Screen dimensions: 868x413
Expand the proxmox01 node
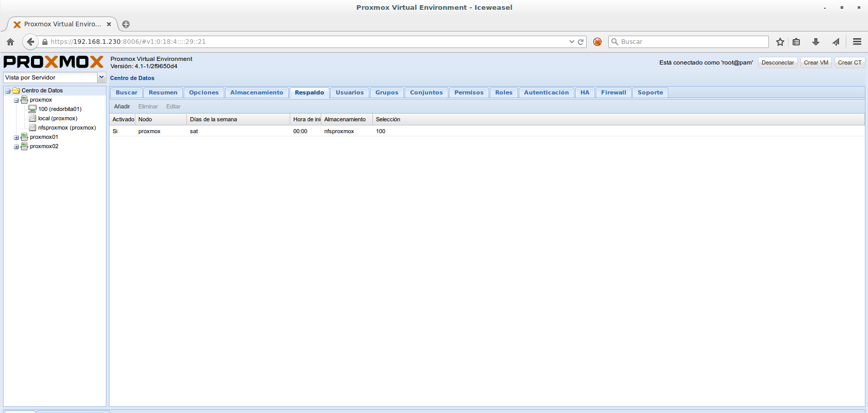coord(16,137)
